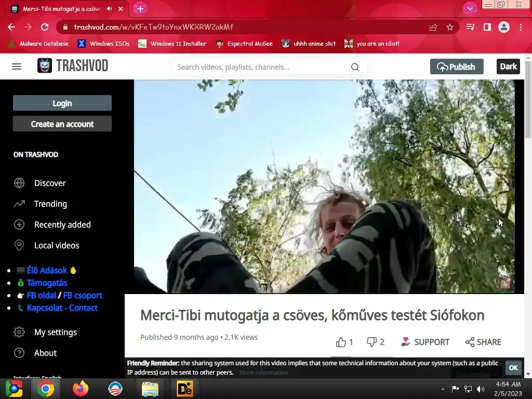The height and width of the screenshot is (399, 532).
Task: Open Firefox from the taskbar
Action: pos(81,389)
